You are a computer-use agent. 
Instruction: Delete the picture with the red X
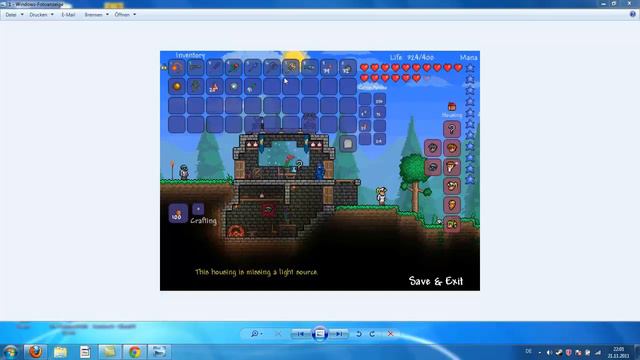coord(390,333)
